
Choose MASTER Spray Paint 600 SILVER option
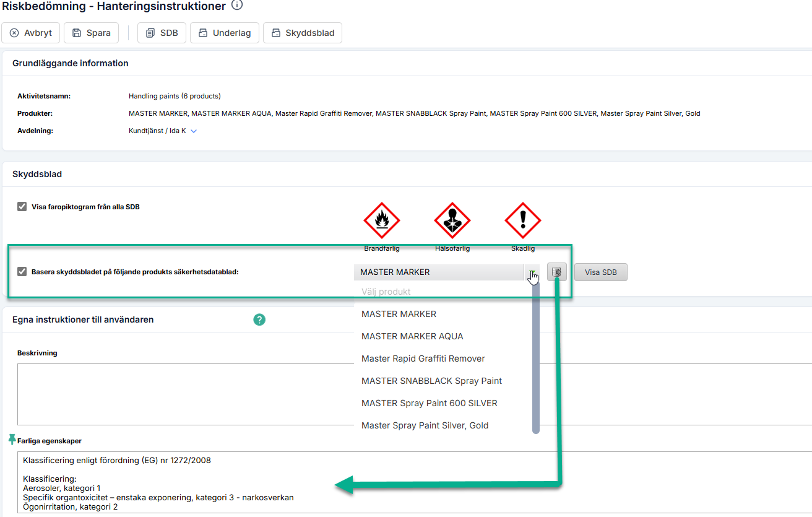click(x=430, y=403)
